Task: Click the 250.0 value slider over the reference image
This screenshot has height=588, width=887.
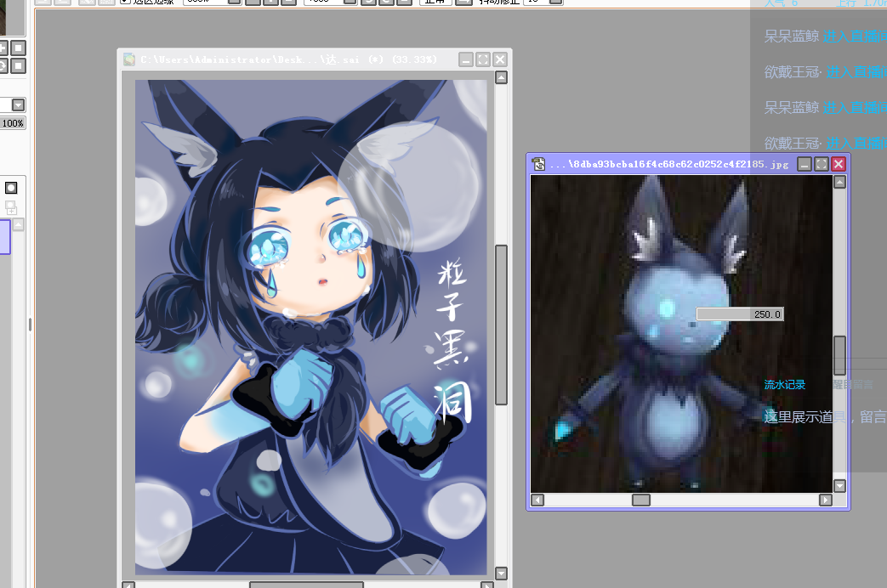Action: click(740, 314)
